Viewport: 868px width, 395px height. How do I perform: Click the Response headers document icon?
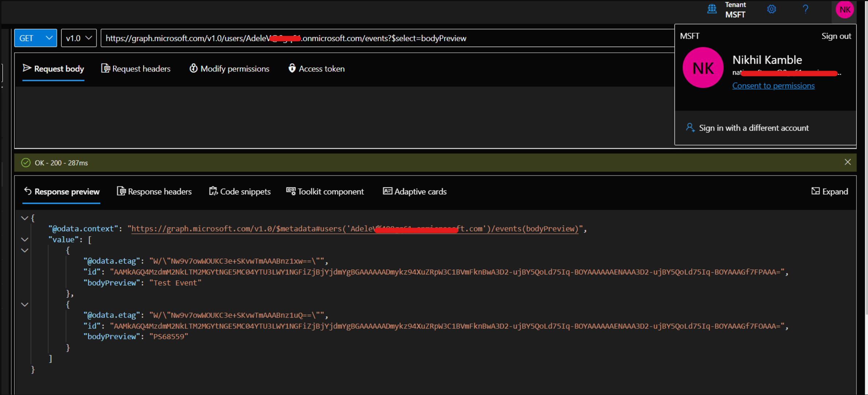tap(121, 191)
